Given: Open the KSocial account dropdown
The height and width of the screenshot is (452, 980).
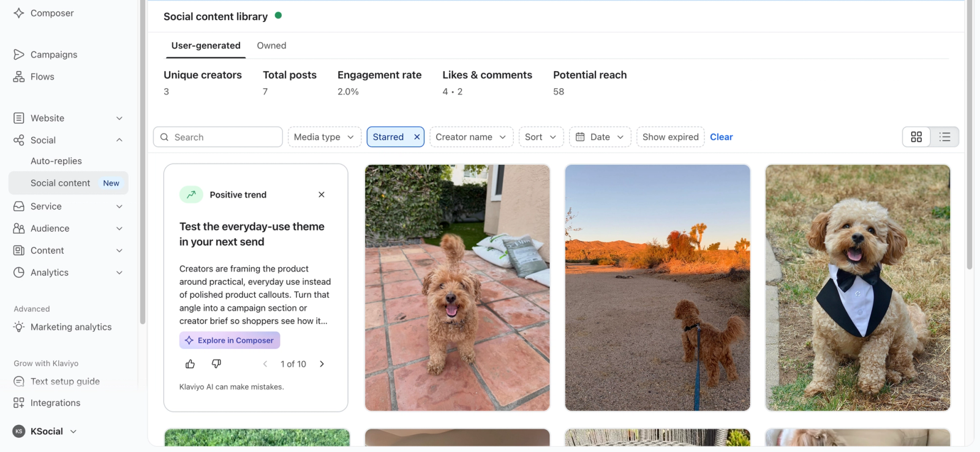Looking at the screenshot, I should click(x=45, y=431).
